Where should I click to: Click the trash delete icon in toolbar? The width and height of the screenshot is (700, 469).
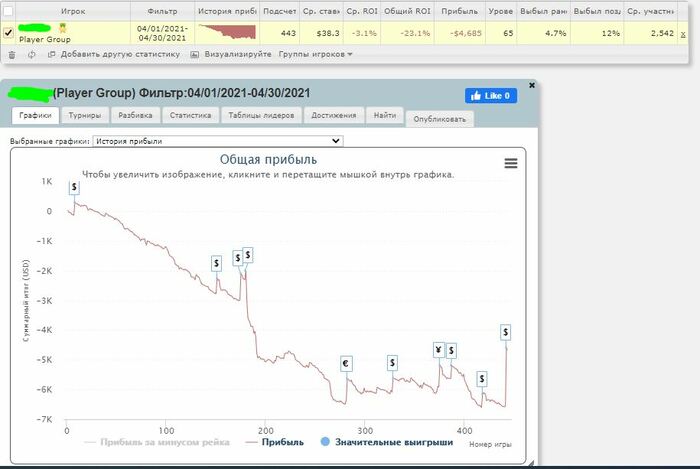pos(12,54)
